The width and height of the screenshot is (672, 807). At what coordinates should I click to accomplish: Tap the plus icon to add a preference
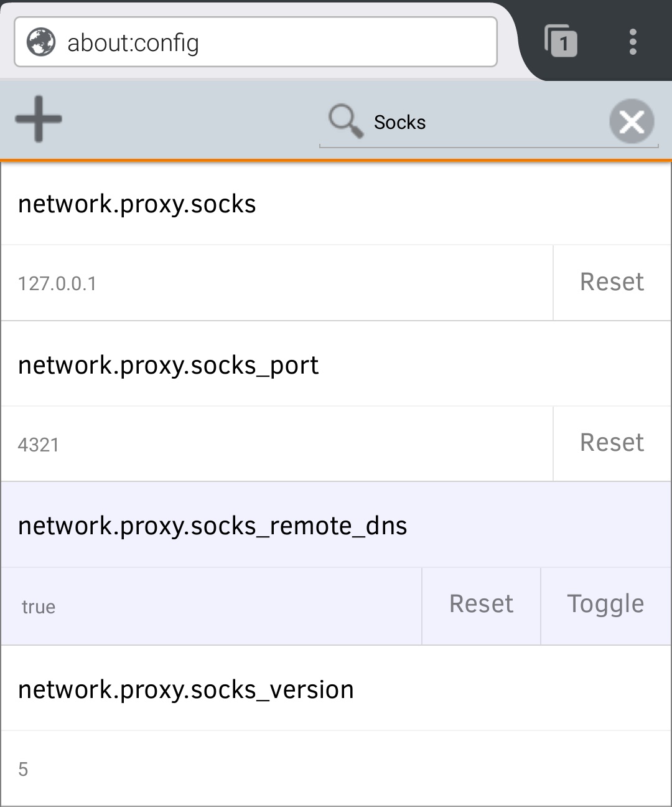39,119
